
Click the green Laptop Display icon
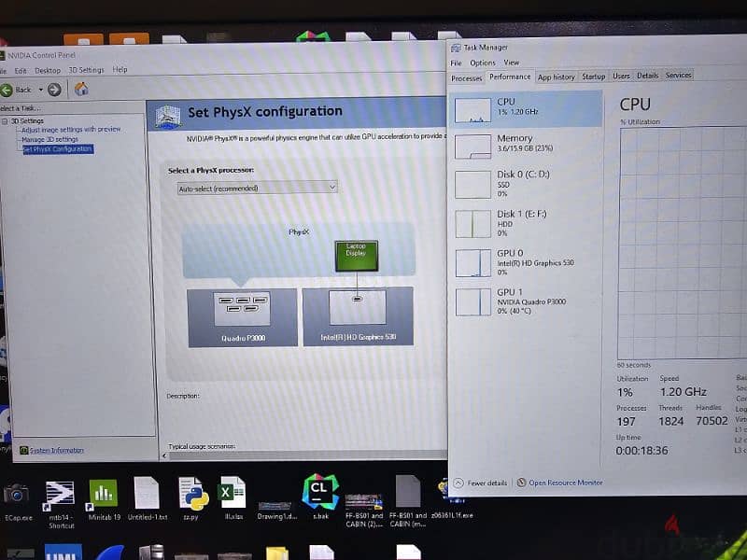click(357, 256)
